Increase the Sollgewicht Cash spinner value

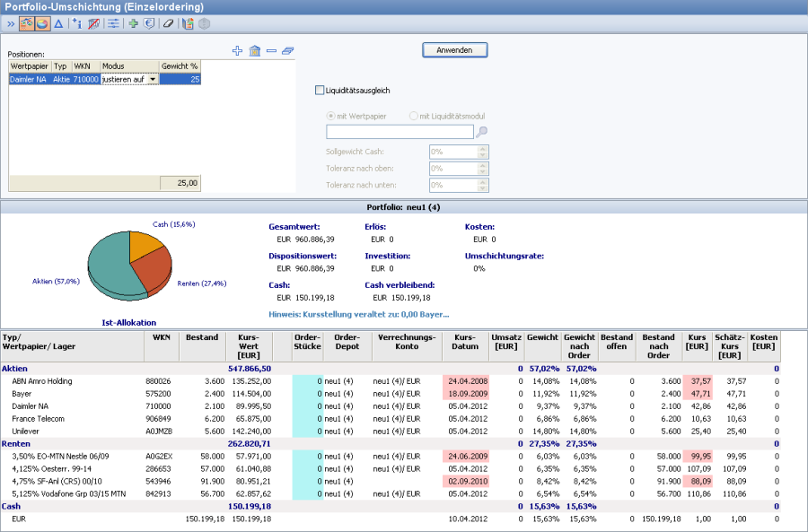coord(484,148)
